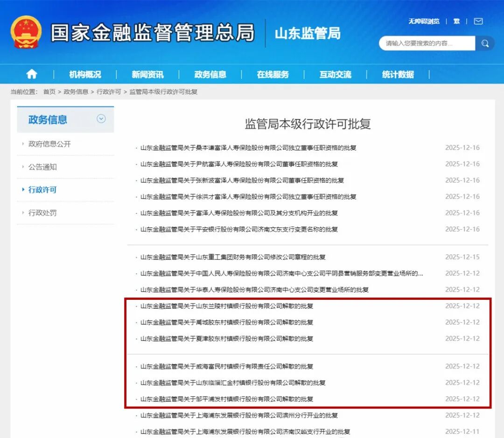
Task: Click the national emblem logo
Action: click(x=26, y=31)
